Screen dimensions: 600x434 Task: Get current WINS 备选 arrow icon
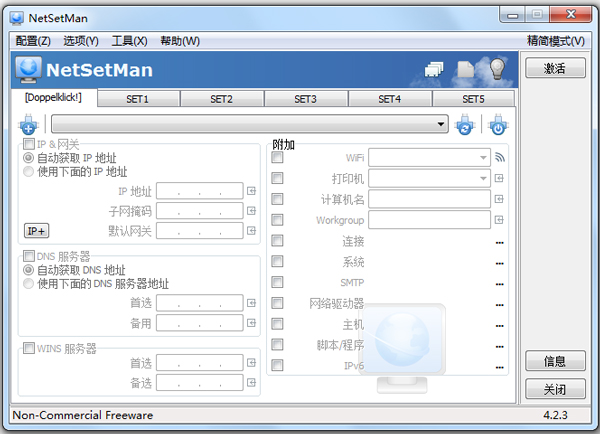251,382
